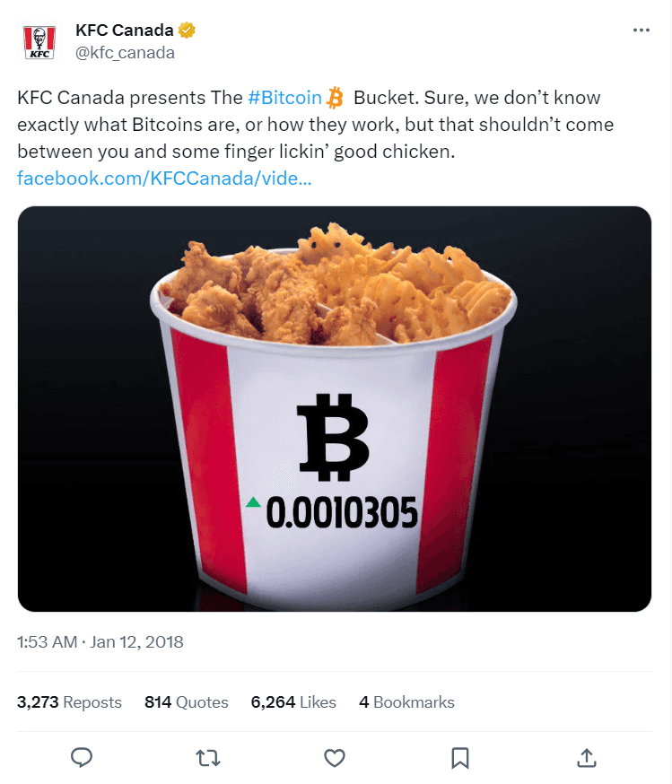Click the share upload icon
This screenshot has height=784, width=672.
coord(587,758)
